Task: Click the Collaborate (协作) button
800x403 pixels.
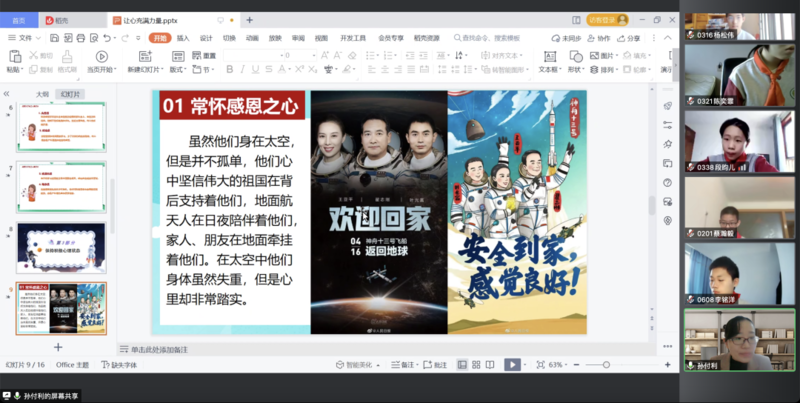Action: [598, 38]
